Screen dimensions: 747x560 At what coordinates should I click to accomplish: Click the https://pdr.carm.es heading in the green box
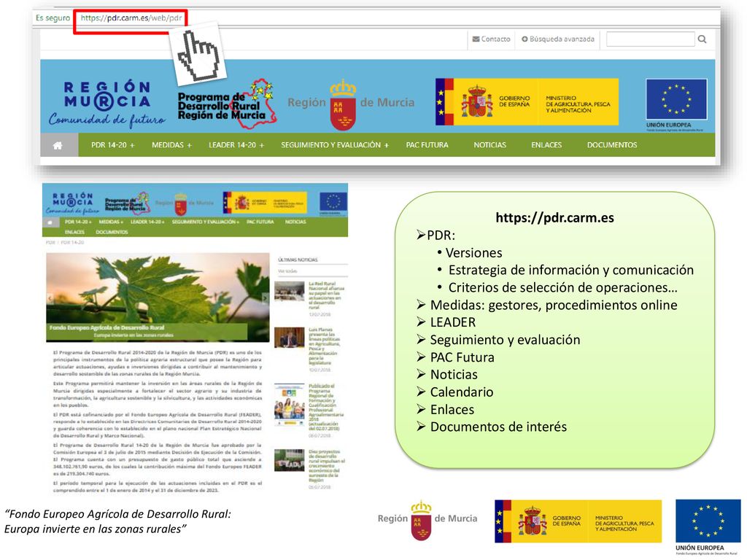554,217
